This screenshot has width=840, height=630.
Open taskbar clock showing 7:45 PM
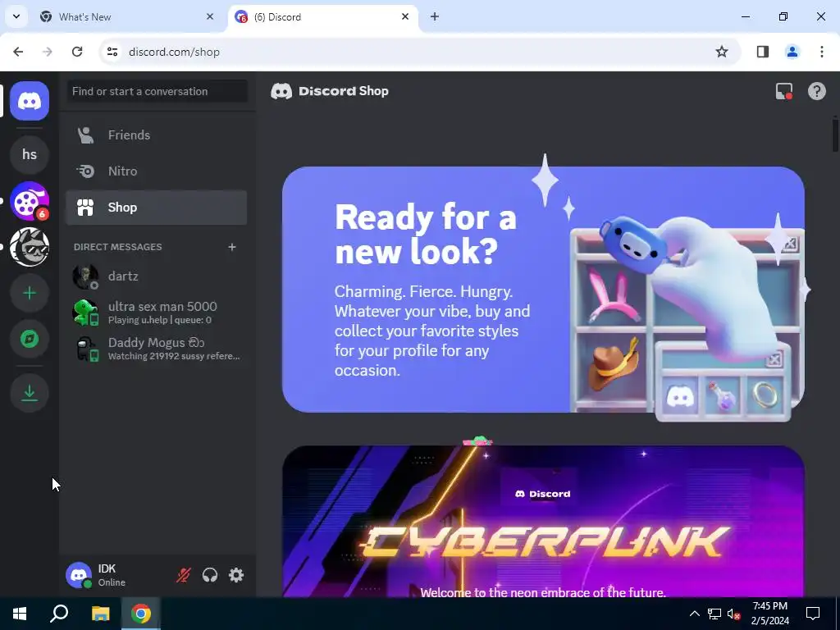pos(769,614)
